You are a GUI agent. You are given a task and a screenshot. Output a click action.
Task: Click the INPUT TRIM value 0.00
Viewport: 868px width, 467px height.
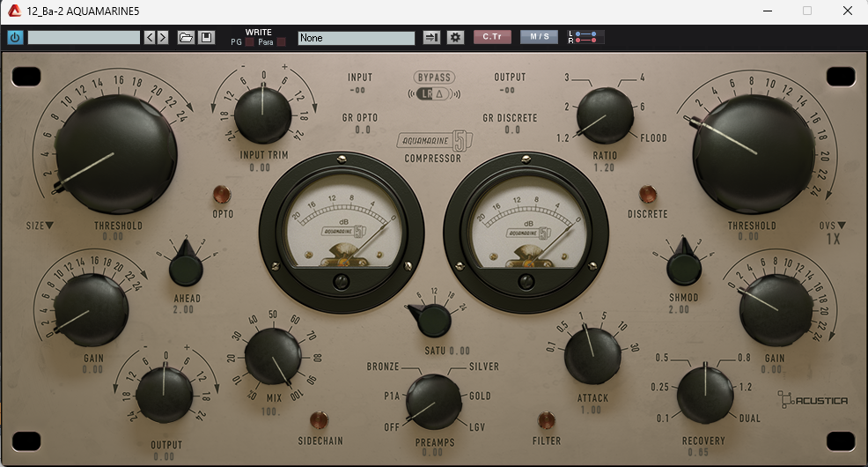260,167
